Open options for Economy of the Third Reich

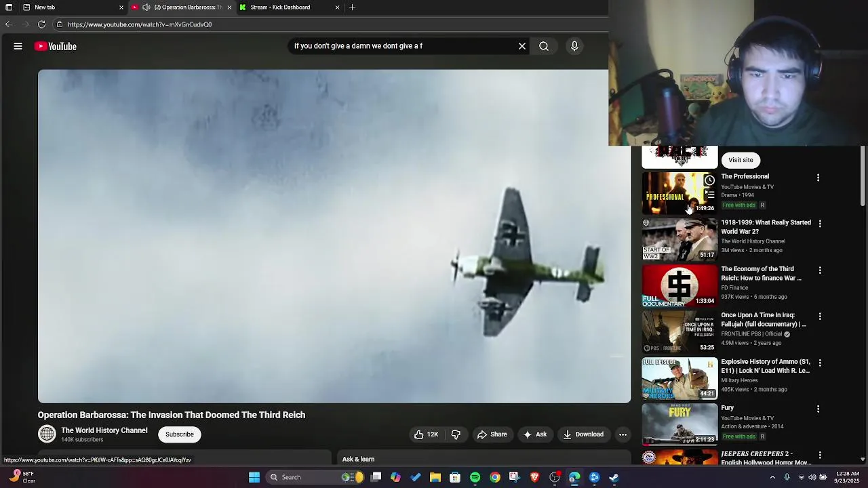[x=820, y=270]
